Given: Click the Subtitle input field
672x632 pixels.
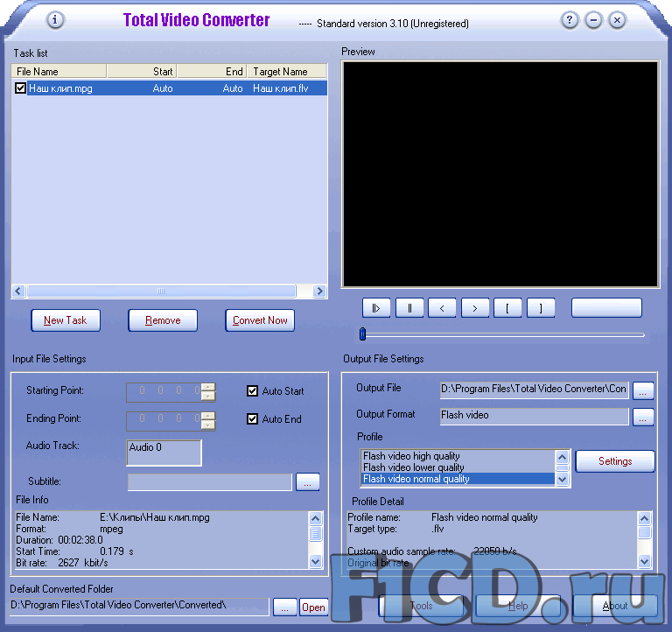Looking at the screenshot, I should tap(210, 482).
